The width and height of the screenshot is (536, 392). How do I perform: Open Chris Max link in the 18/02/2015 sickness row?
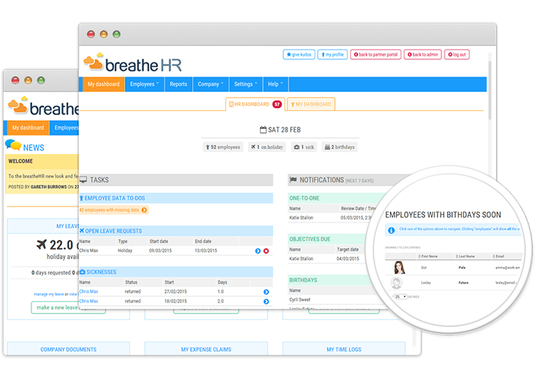coord(88,301)
